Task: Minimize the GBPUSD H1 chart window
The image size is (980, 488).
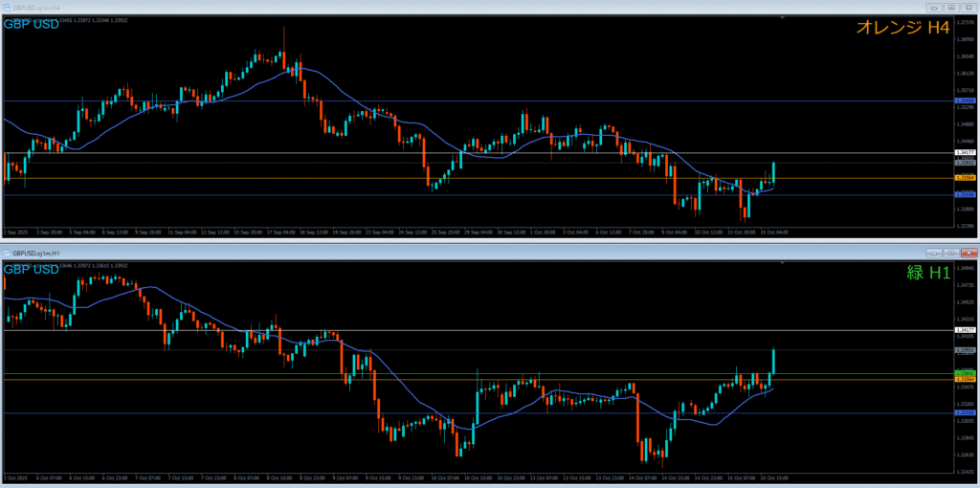Action: (935, 253)
